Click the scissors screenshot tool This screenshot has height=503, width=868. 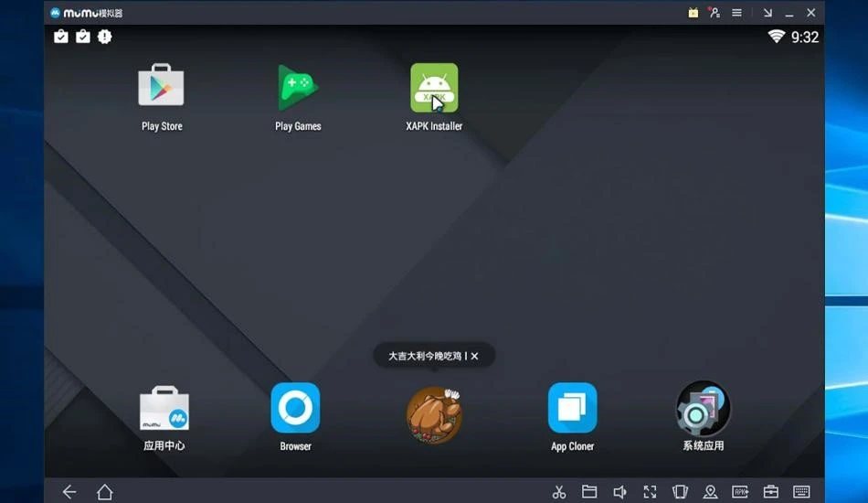point(559,491)
